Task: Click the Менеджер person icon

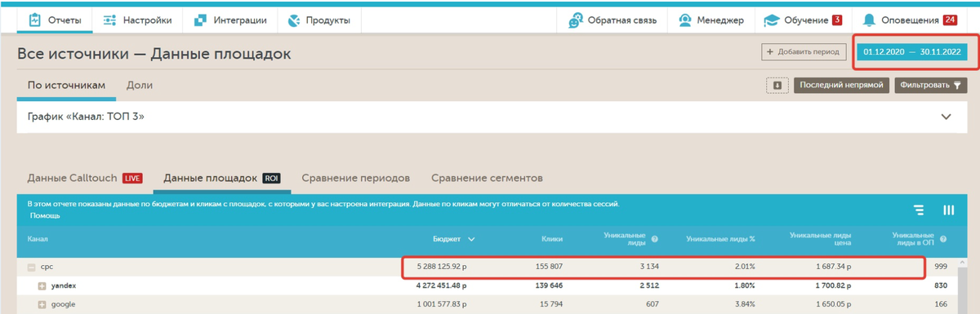Action: [684, 20]
